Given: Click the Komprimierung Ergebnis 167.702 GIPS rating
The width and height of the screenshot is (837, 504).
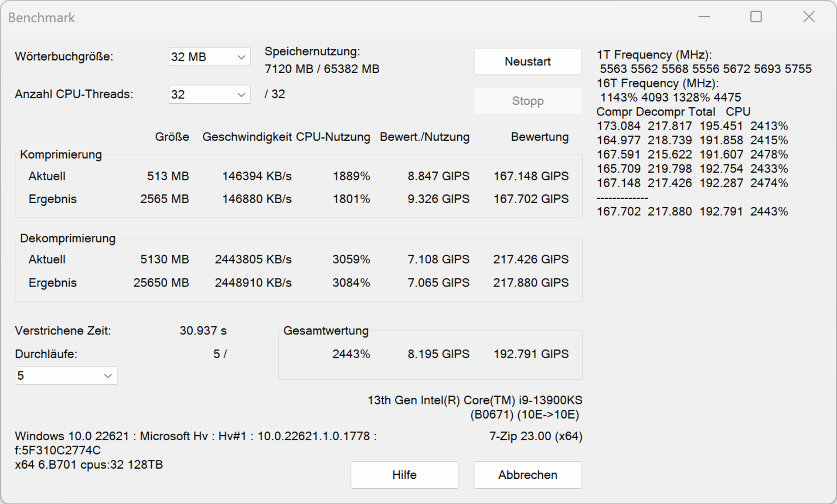Looking at the screenshot, I should click(x=531, y=199).
